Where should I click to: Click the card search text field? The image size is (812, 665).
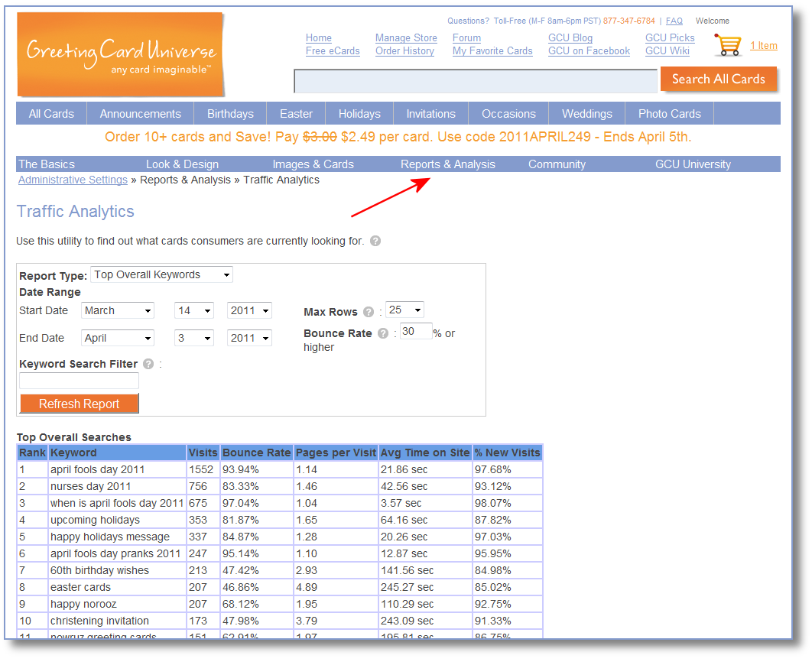(x=476, y=81)
